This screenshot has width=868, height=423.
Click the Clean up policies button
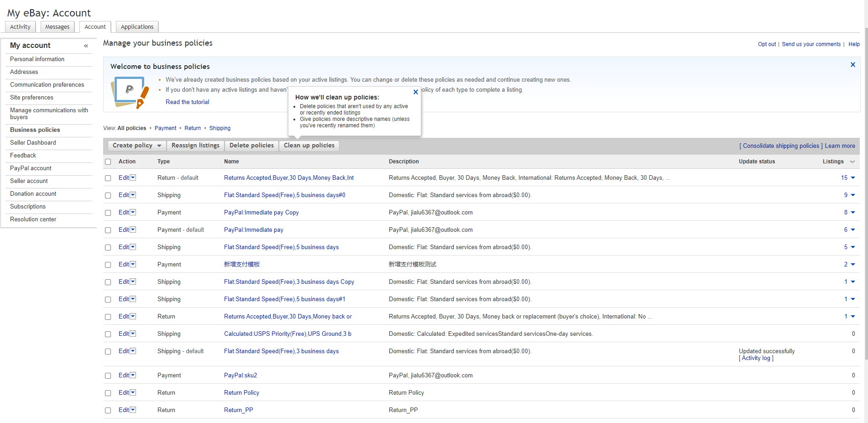[x=309, y=146]
